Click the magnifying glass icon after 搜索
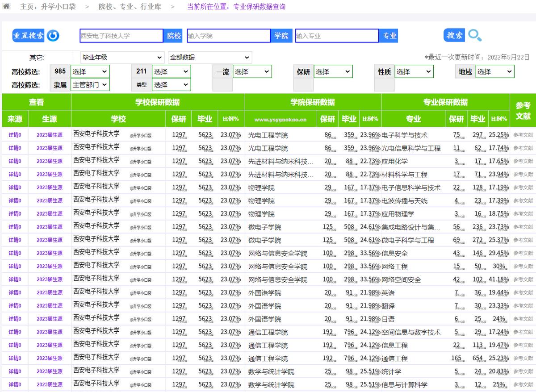 click(x=475, y=36)
